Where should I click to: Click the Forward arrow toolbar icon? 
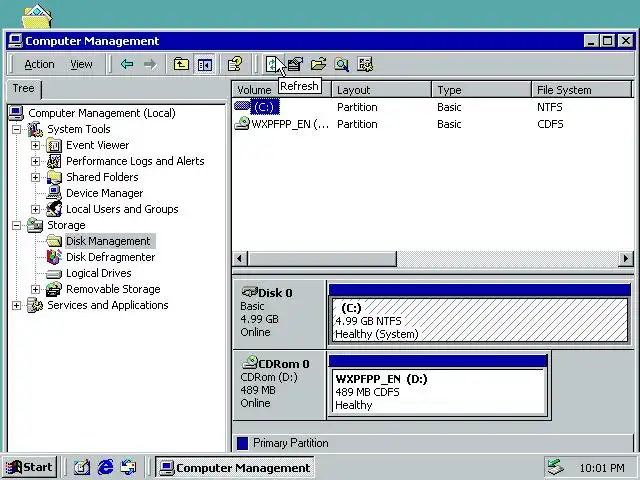pyautogui.click(x=150, y=64)
